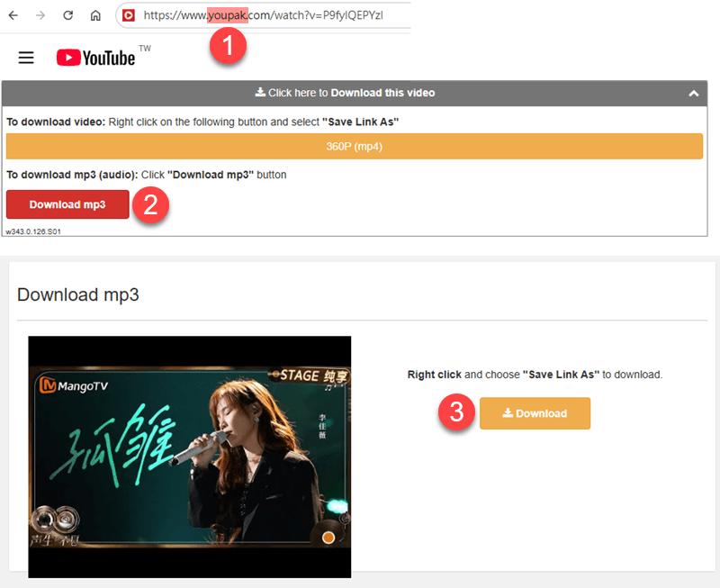This screenshot has width=720, height=588.
Task: Click the orange Download button
Action: coord(535,413)
